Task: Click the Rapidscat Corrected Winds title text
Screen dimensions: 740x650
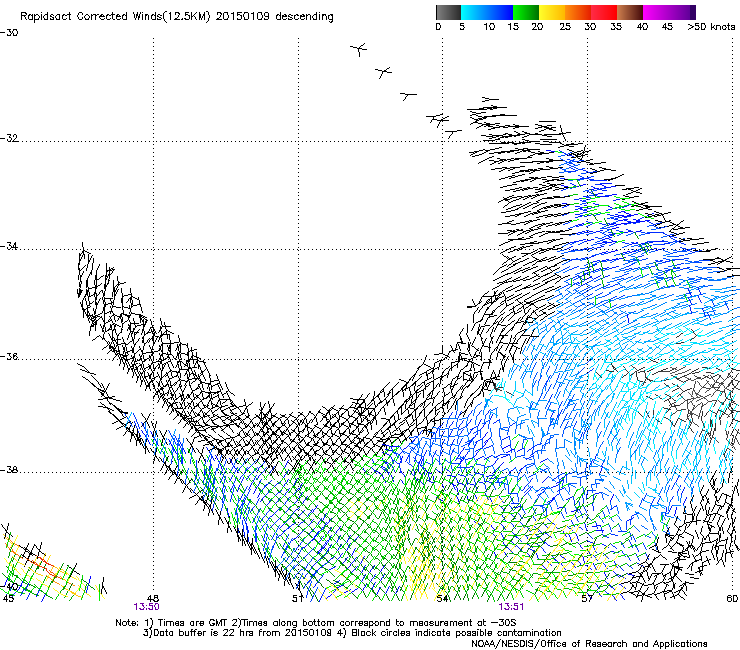Action: click(177, 17)
